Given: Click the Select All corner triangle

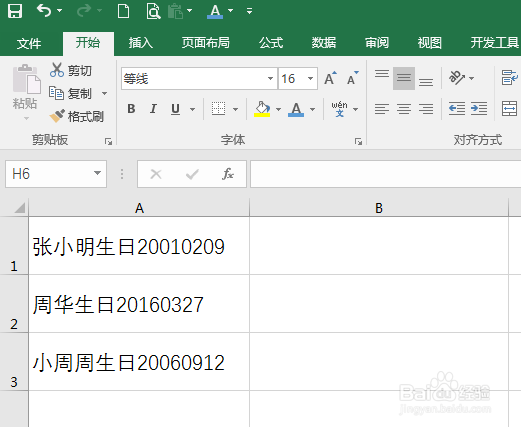Looking at the screenshot, I should (x=20, y=208).
